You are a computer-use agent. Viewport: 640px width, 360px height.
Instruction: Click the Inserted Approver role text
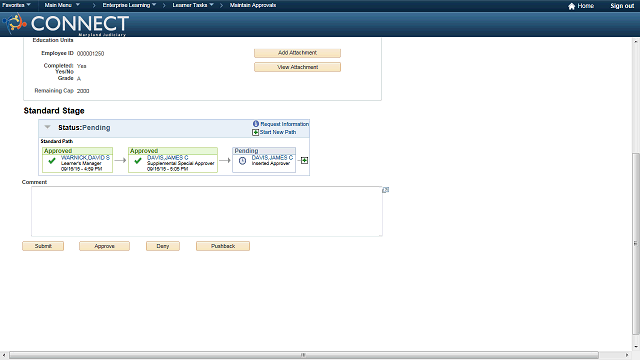tap(271, 163)
